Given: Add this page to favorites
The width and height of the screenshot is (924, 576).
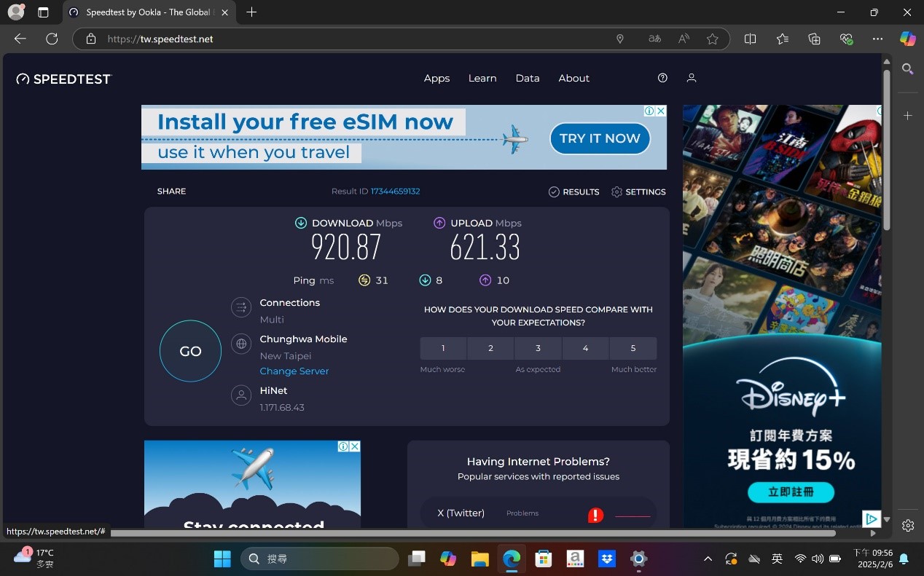Looking at the screenshot, I should tap(713, 39).
